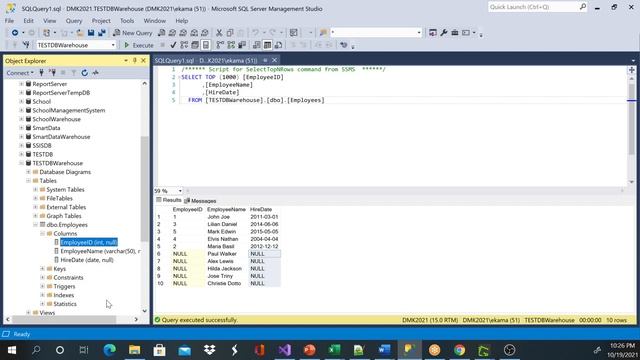The width and height of the screenshot is (640, 360).
Task: Toggle the IntelliSense Enabled icon
Action: [206, 45]
